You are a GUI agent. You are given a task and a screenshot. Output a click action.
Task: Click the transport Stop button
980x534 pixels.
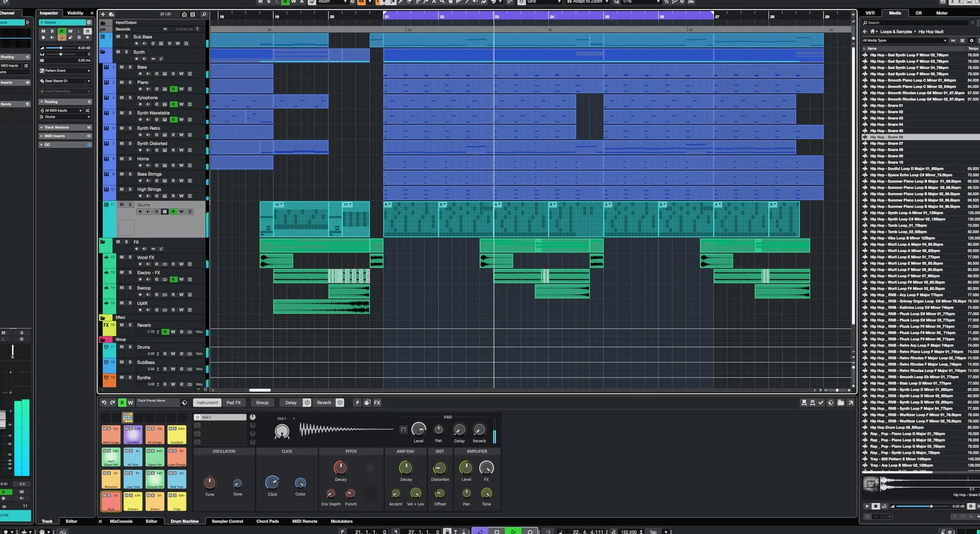(x=497, y=531)
